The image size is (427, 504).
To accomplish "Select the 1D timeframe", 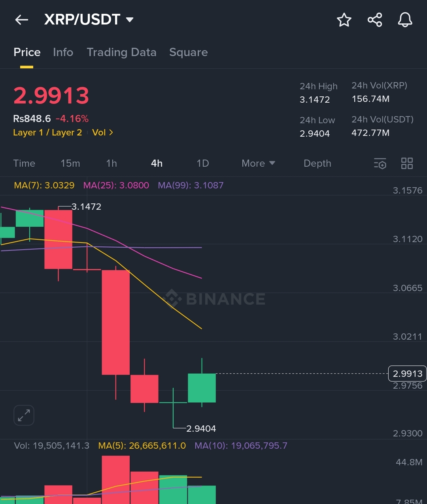I will pos(203,164).
